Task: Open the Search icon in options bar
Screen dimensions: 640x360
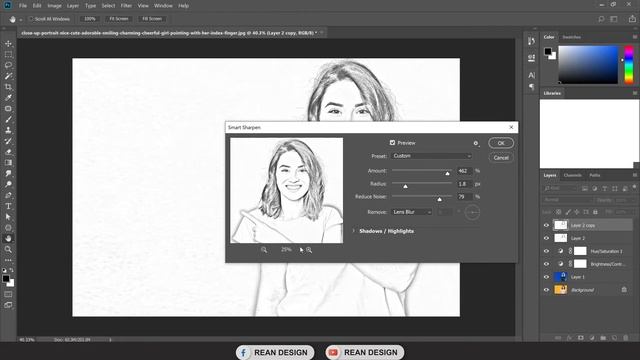Action: [601, 19]
